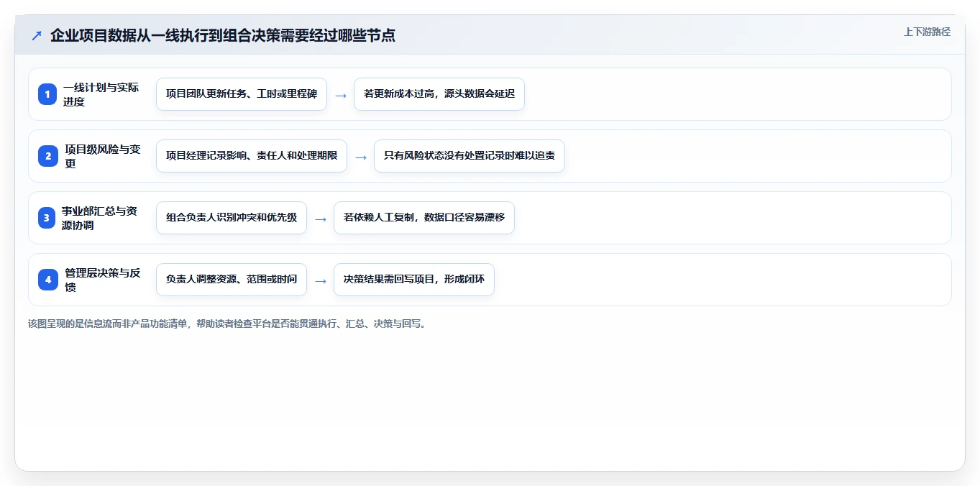Click the step 1 number badge
The width and height of the screenshot is (980, 486).
pyautogui.click(x=47, y=94)
